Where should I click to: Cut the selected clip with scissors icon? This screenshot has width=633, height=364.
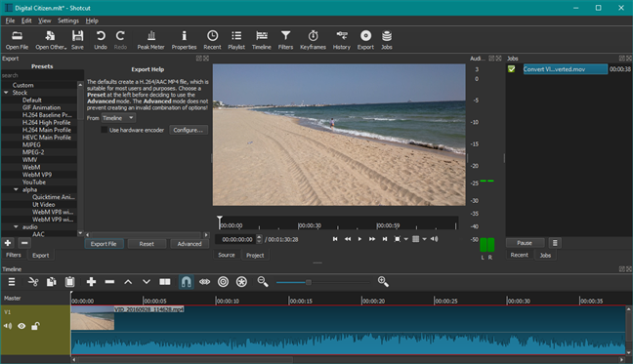33,282
